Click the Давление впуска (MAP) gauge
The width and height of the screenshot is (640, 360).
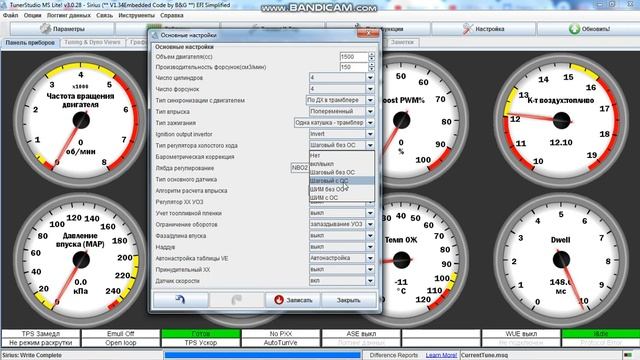[80, 259]
